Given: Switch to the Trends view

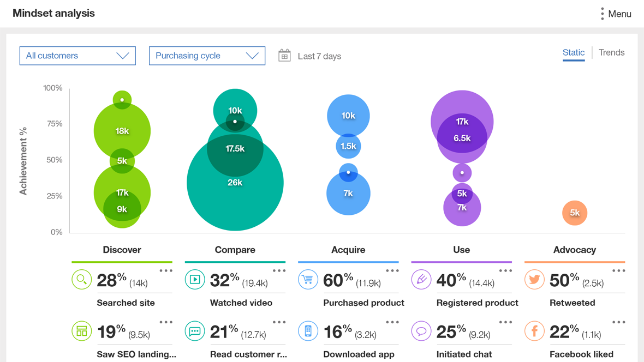Looking at the screenshot, I should click(611, 52).
